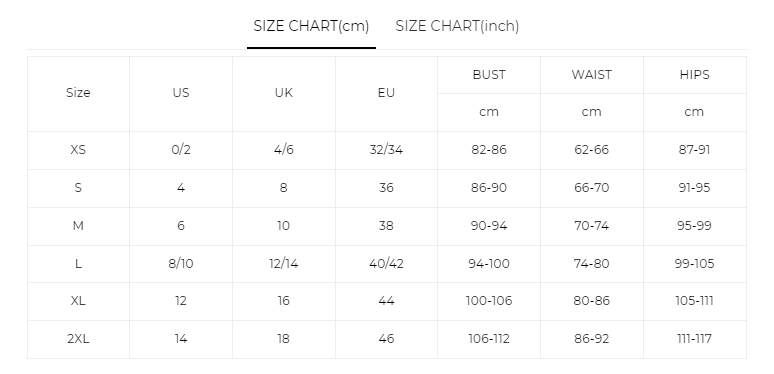
Task: Switch to the SIZE CHART(inch) tab
Action: coord(457,26)
